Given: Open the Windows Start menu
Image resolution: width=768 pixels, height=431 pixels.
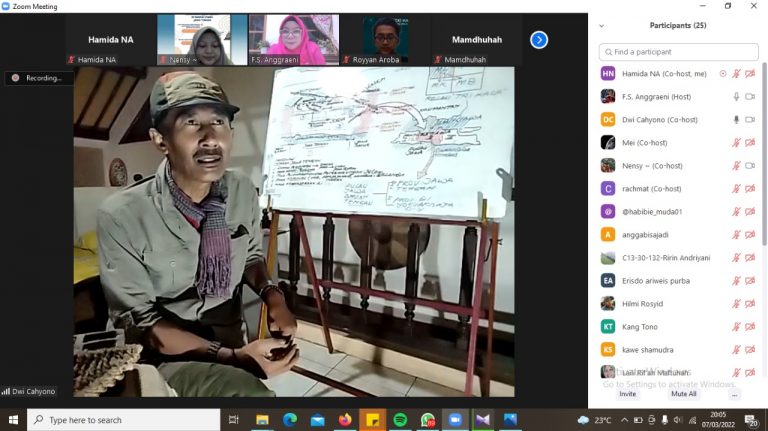Looking at the screenshot, I should tap(13, 420).
